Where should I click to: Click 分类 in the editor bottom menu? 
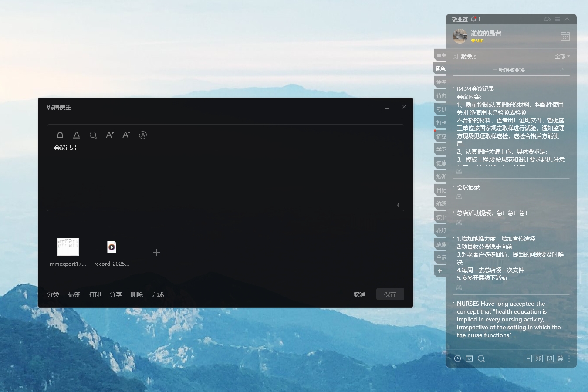[53, 294]
